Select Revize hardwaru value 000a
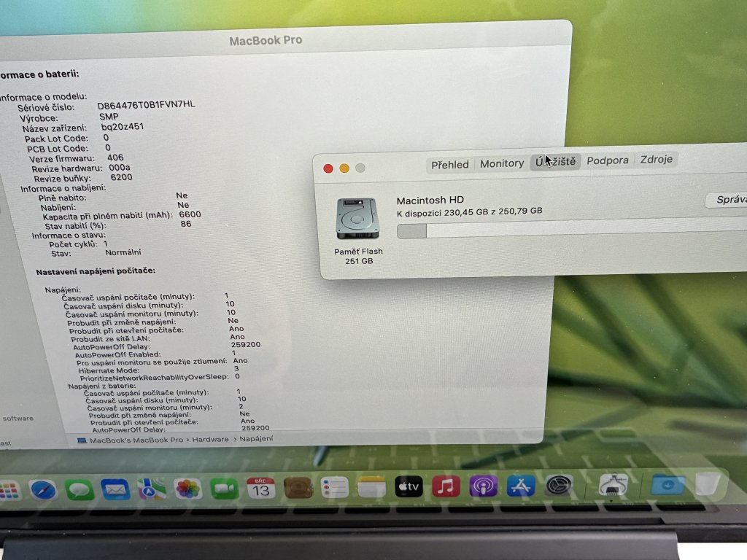Screen dimensions: 747x560 119,168
